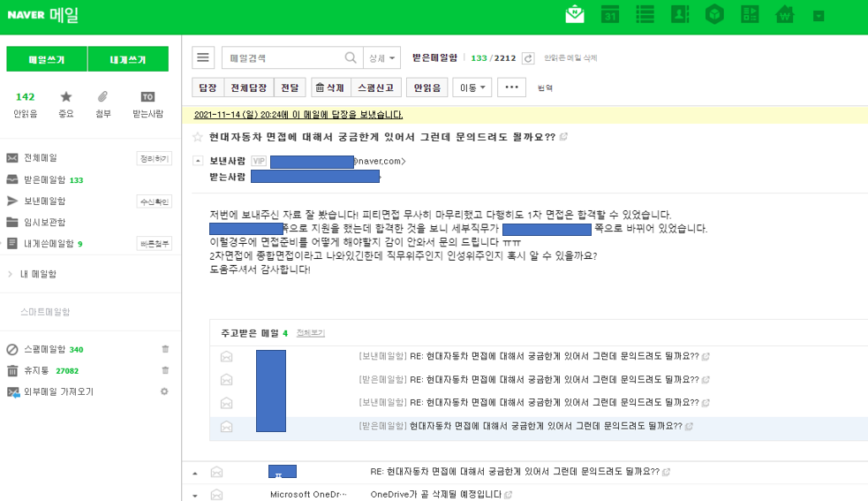Open the more options ellipsis button
The height and width of the screenshot is (501, 868).
point(511,87)
